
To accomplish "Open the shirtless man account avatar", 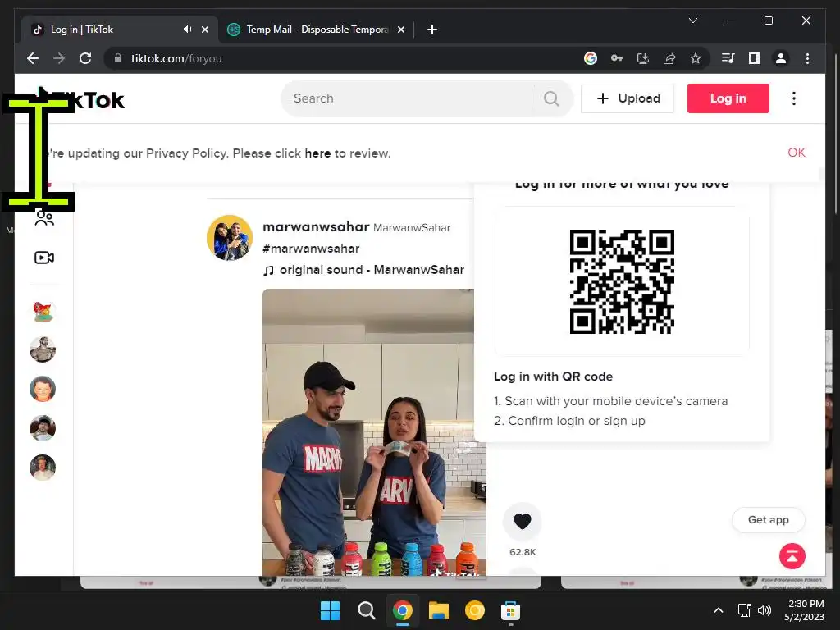I will point(43,349).
